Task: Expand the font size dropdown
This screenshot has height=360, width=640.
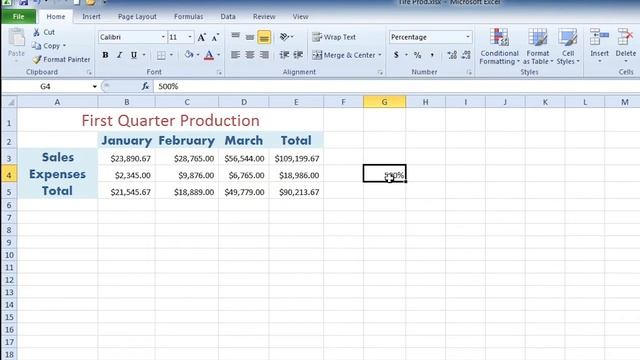Action: 190,37
